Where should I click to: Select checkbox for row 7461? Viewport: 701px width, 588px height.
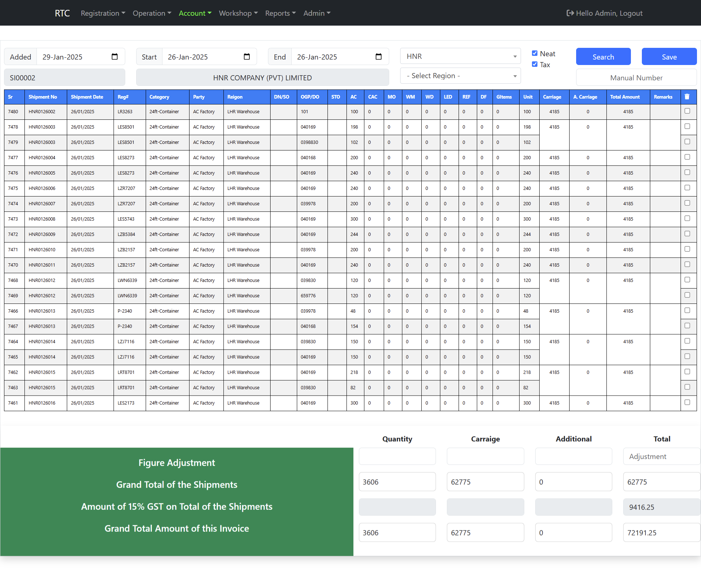687,402
